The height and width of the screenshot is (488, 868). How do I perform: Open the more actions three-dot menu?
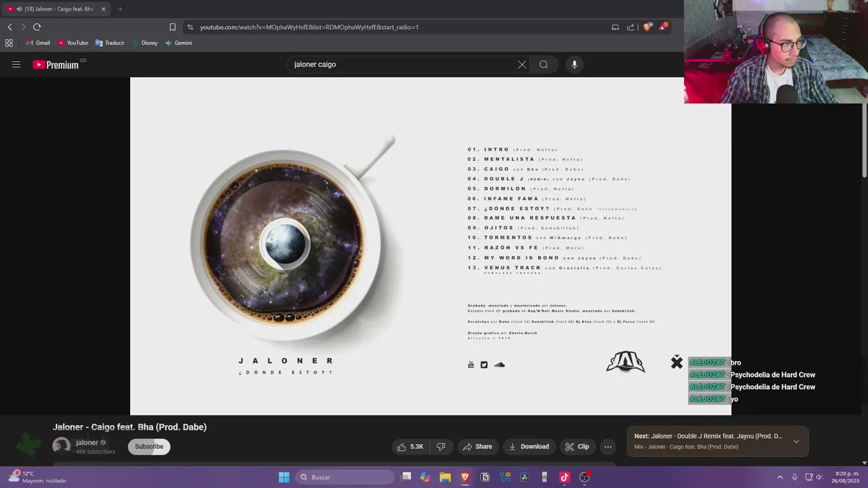tap(608, 447)
